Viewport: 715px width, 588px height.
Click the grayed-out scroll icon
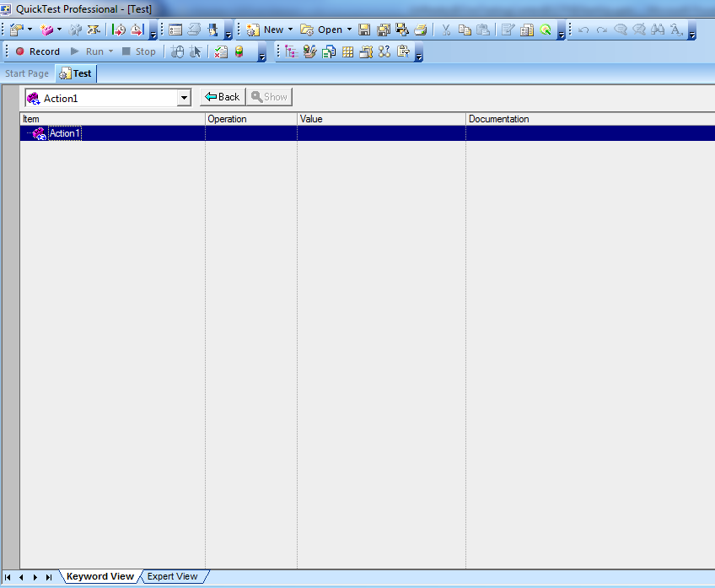194,30
